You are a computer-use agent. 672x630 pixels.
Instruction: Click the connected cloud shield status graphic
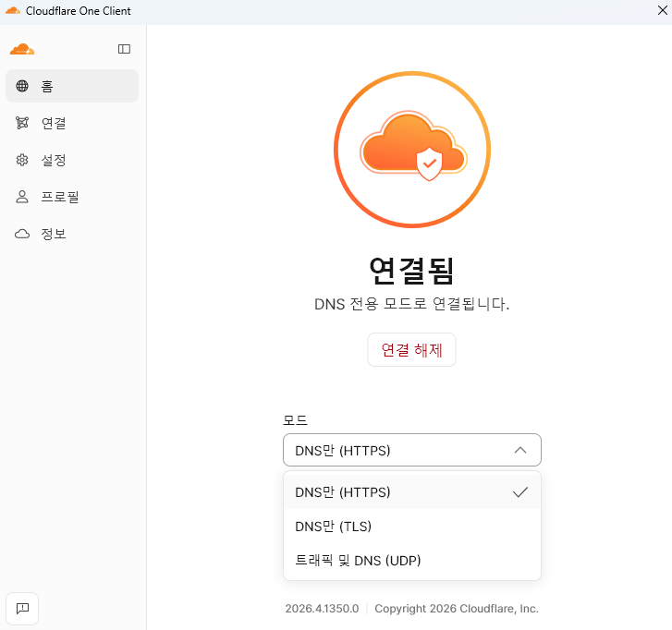point(412,150)
